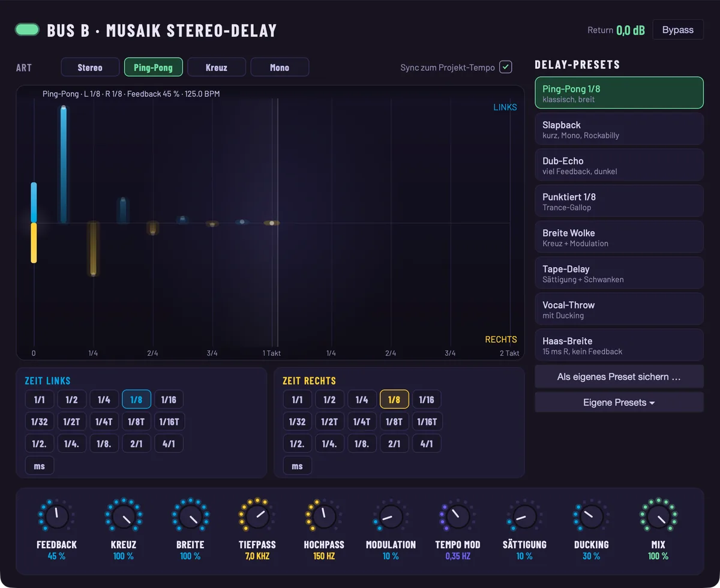This screenshot has height=588, width=720.
Task: Click the blue left dry-signal bar in display
Action: [34, 203]
